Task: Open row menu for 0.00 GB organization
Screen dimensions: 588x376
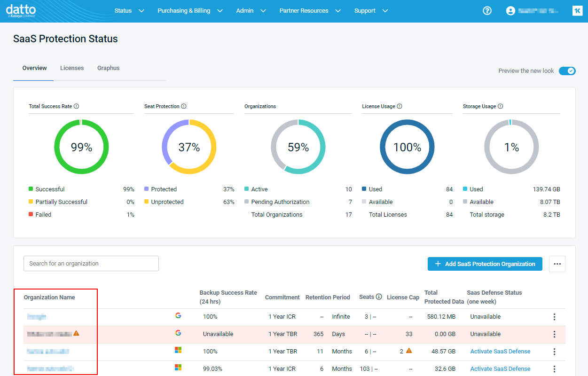Action: (x=554, y=334)
